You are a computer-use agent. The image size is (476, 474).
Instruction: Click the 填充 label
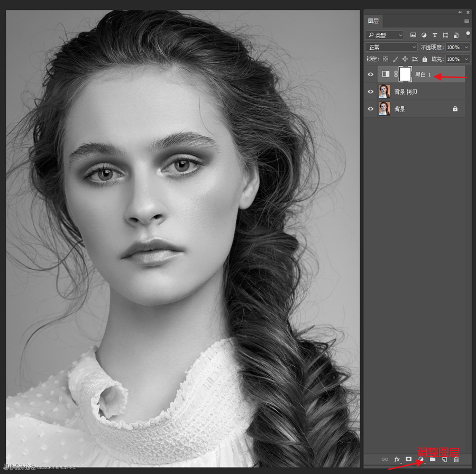pos(437,59)
